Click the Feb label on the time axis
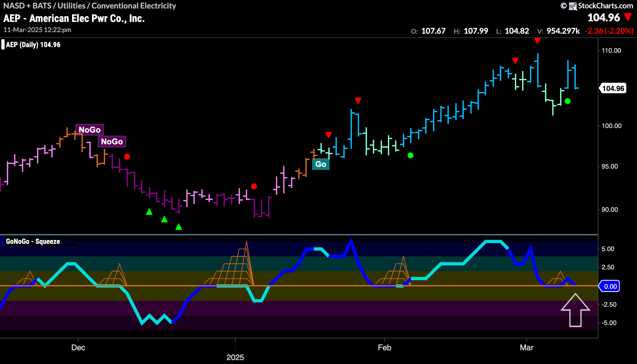This screenshot has width=637, height=364. point(384,348)
